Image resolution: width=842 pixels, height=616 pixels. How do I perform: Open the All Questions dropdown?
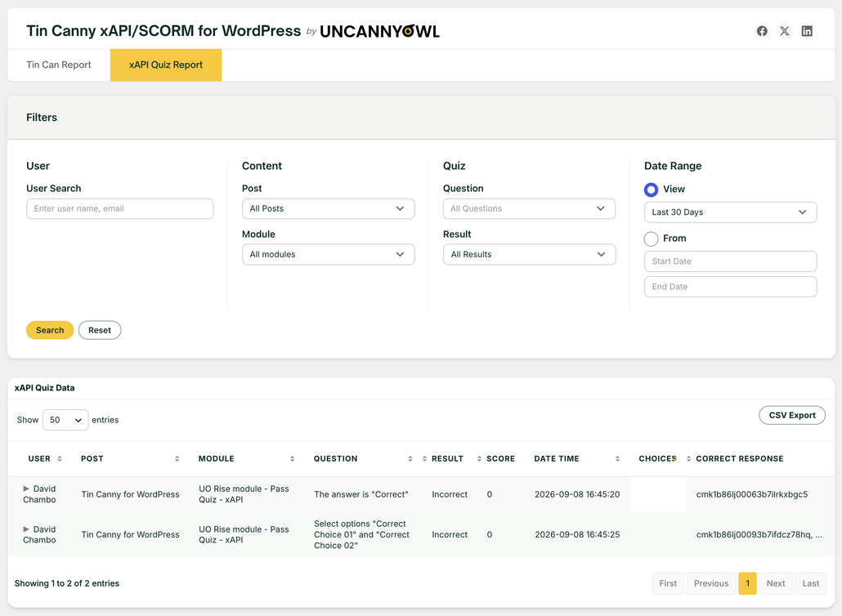pyautogui.click(x=529, y=208)
